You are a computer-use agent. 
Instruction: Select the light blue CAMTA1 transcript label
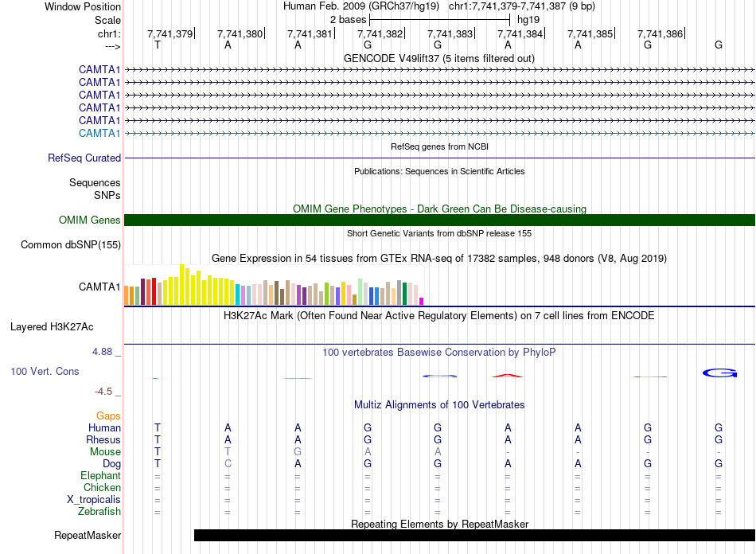coord(99,133)
